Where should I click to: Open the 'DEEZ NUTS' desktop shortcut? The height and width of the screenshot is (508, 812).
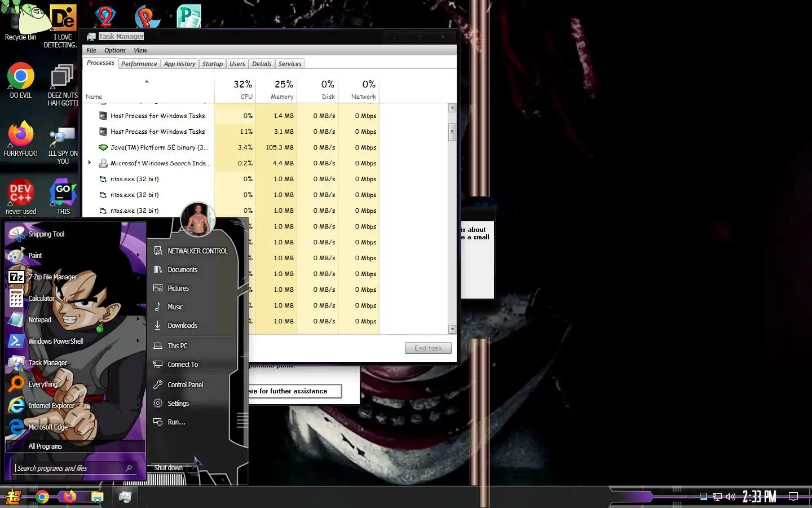coord(62,85)
